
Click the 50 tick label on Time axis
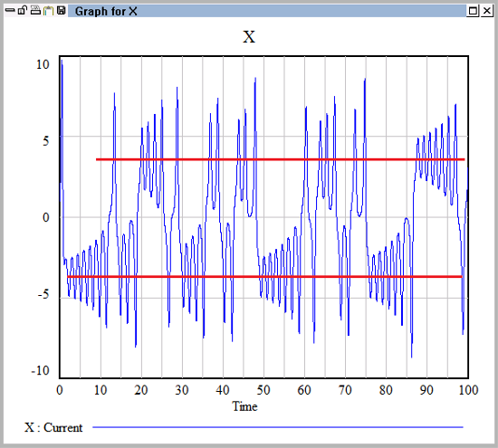pos(263,390)
